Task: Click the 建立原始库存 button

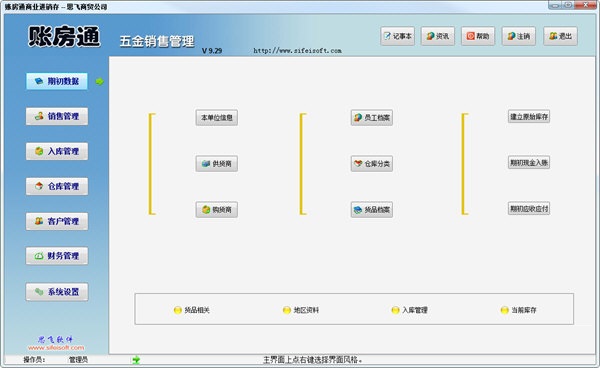Action: (529, 117)
